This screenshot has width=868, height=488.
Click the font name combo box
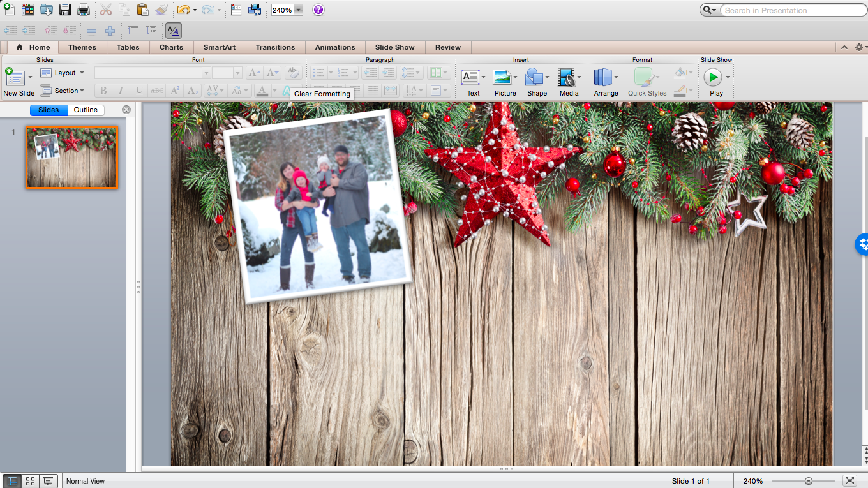tap(152, 73)
